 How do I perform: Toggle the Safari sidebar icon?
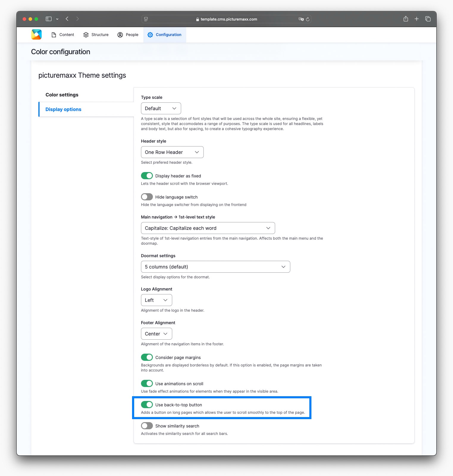pos(49,19)
